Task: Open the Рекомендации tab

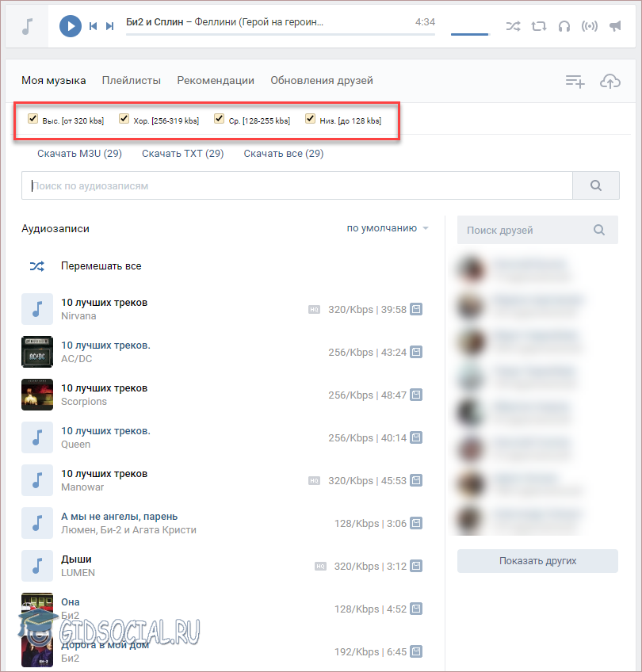Action: (216, 80)
